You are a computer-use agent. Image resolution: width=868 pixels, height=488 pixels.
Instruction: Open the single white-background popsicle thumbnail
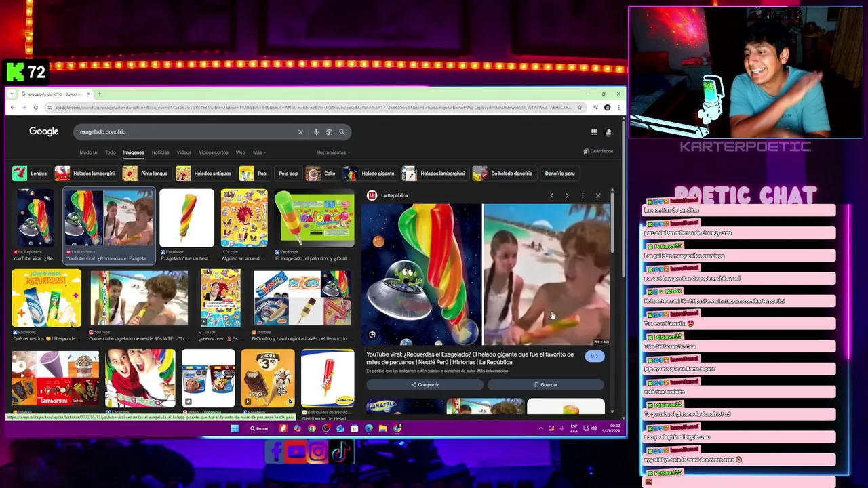click(186, 218)
